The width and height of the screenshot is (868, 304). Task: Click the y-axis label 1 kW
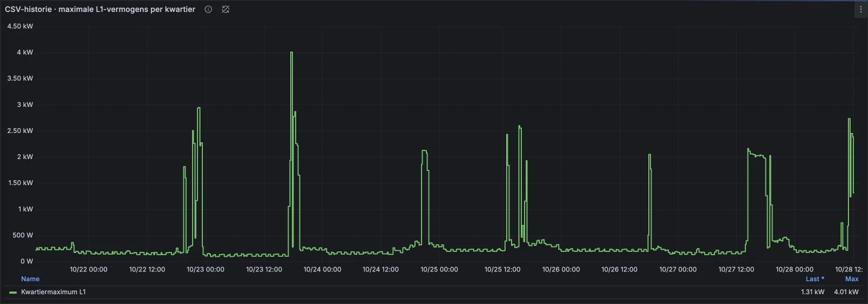(25, 209)
